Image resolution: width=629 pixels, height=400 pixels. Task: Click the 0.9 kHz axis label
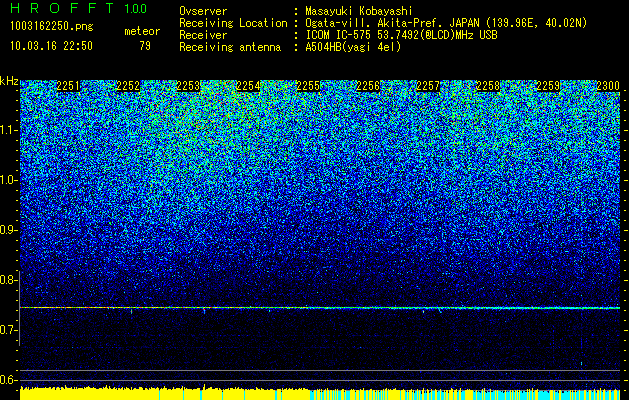pyautogui.click(x=9, y=230)
